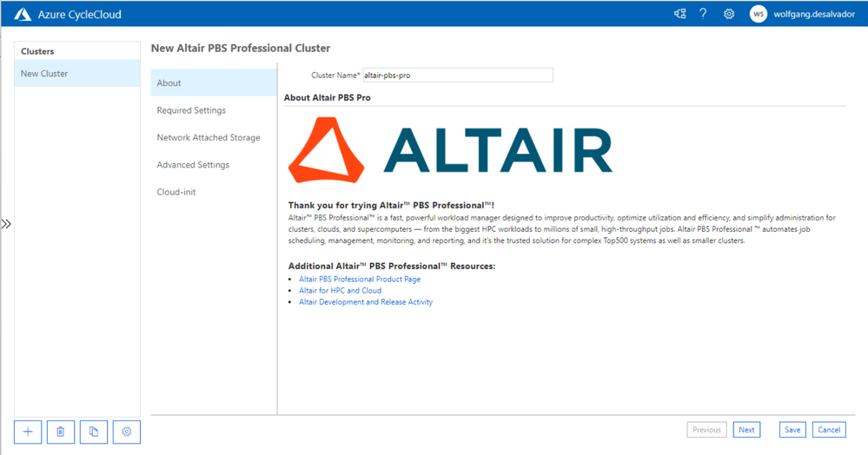This screenshot has width=868, height=455.
Task: Open the cluster topology icon in header
Action: click(679, 14)
